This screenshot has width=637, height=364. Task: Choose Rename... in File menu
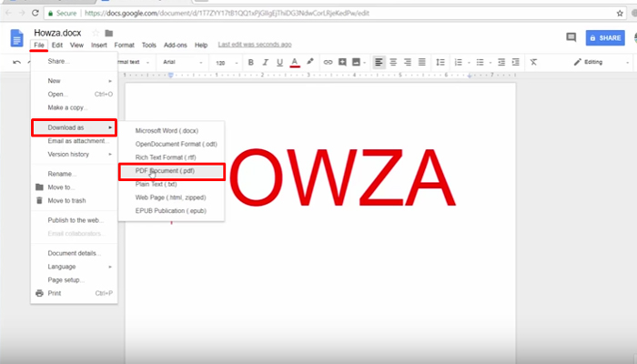click(x=74, y=174)
